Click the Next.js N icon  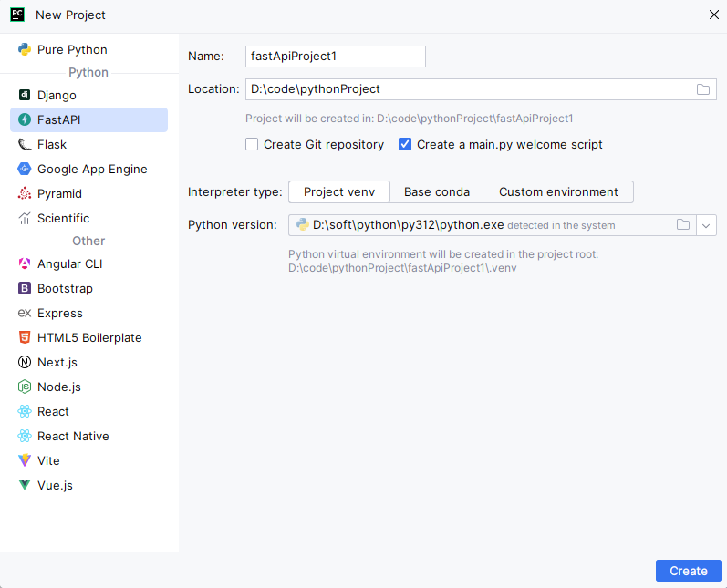click(25, 362)
